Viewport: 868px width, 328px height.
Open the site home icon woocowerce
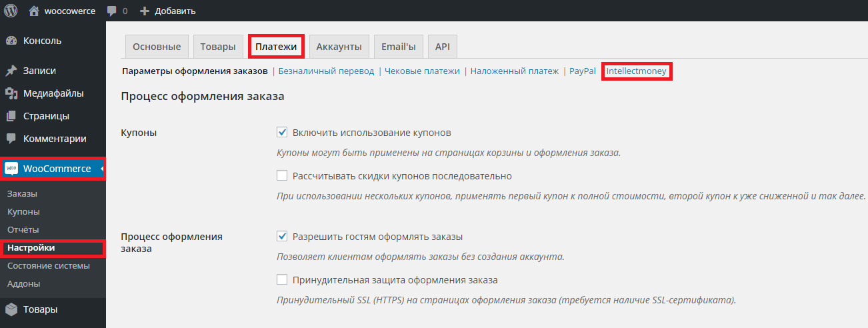click(34, 11)
